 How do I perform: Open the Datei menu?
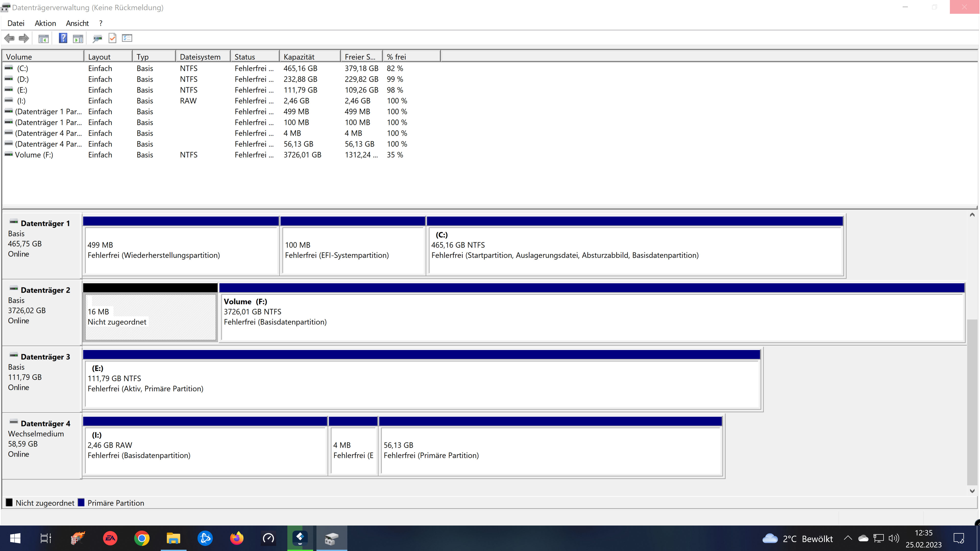(16, 23)
